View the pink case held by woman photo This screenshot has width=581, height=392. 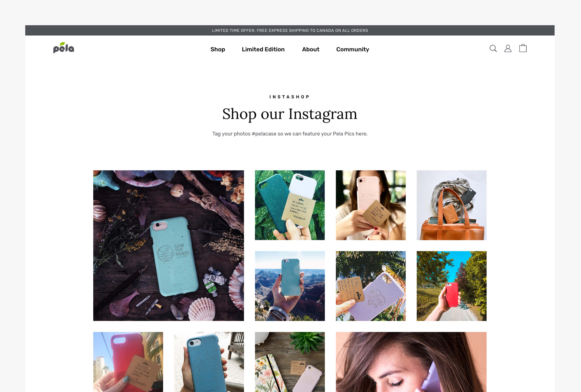371,205
